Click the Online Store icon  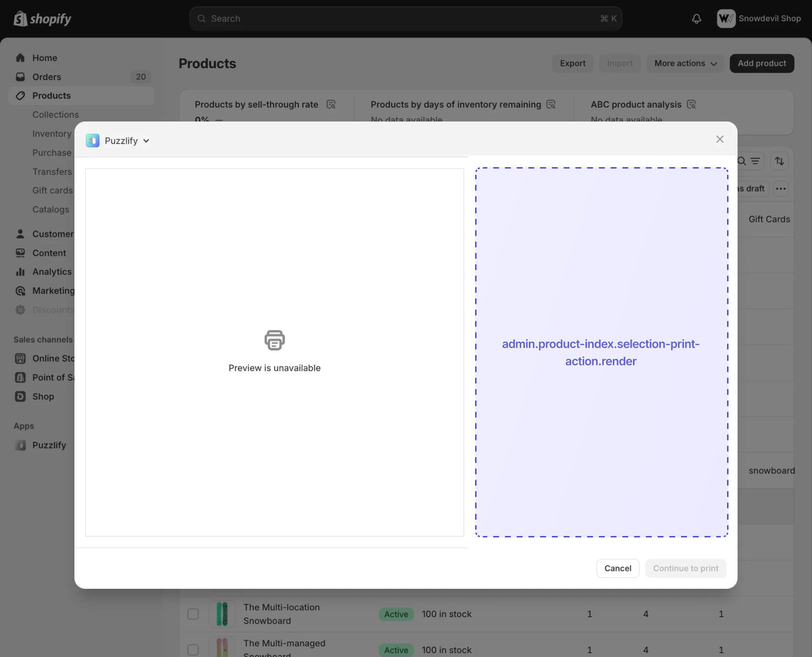pyautogui.click(x=20, y=358)
